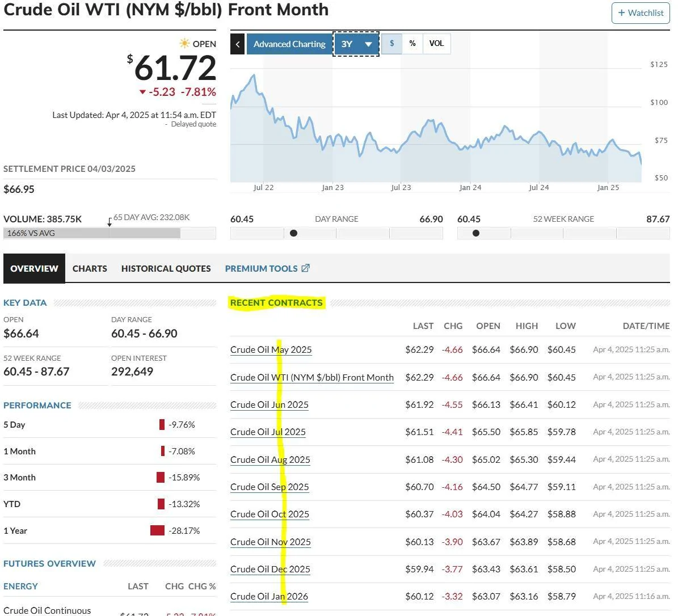Click the day range slider marker dot
Viewport: 678px width, 616px height.
coord(293,233)
